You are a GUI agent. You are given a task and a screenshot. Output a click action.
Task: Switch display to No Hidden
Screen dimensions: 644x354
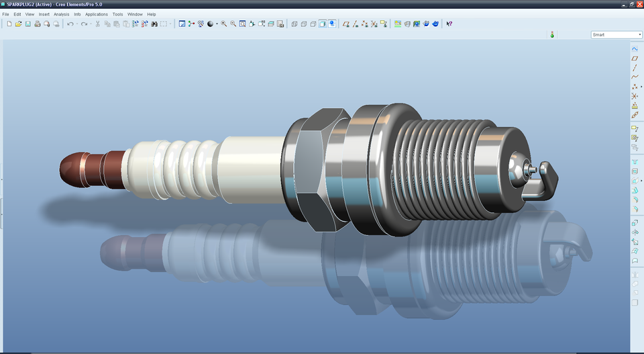313,24
